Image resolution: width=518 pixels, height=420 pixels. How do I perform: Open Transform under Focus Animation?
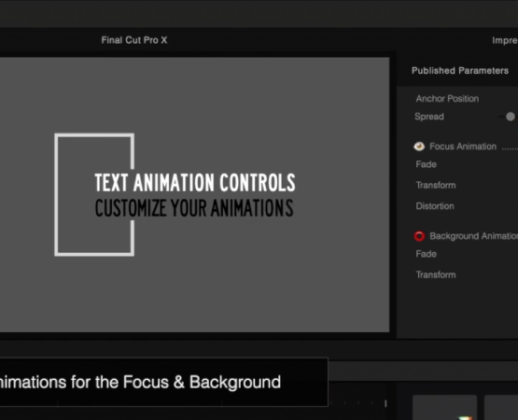click(x=436, y=185)
